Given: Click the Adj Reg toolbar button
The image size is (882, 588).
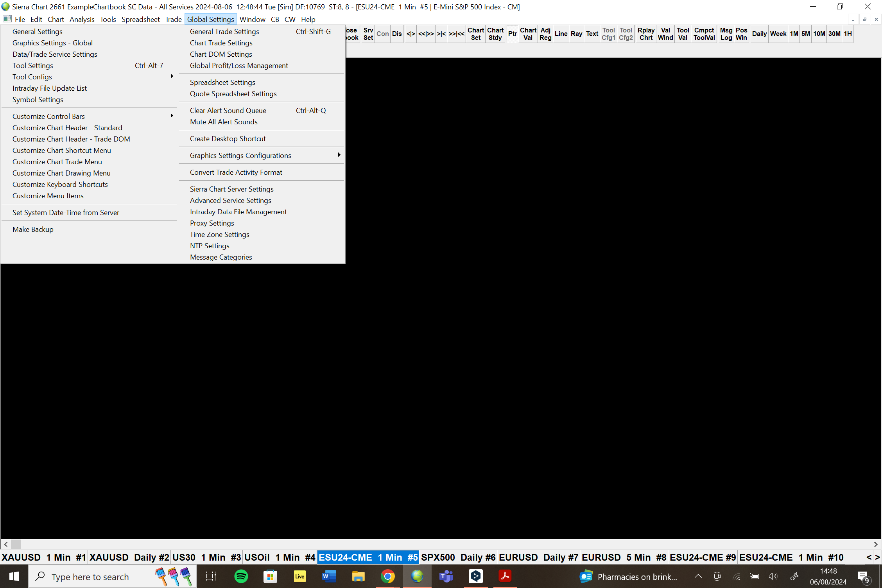Looking at the screenshot, I should (545, 34).
